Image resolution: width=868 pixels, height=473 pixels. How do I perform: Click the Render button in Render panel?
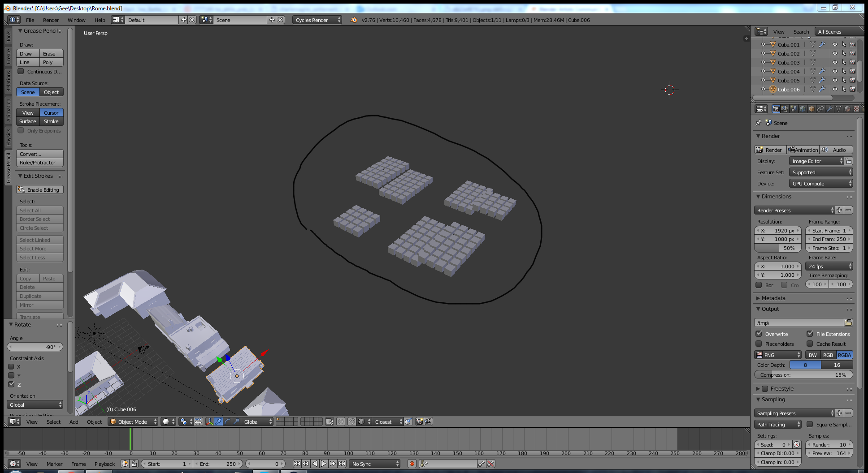[770, 150]
